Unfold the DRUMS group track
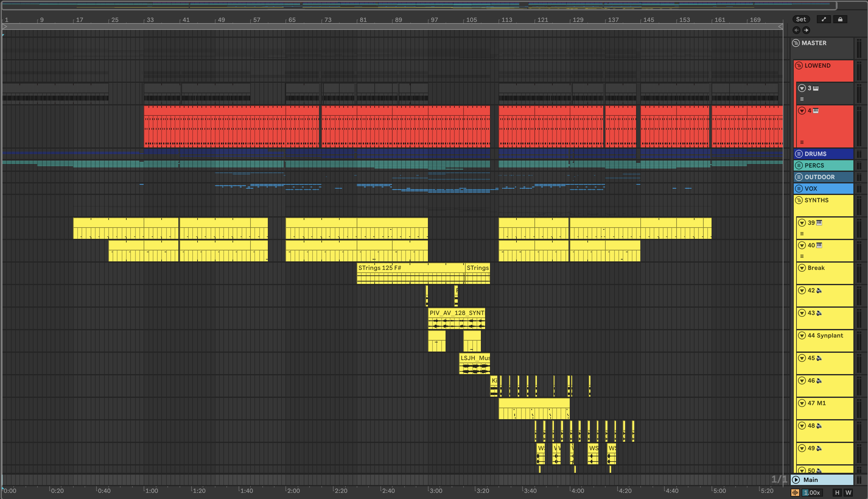This screenshot has height=499, width=868. pyautogui.click(x=799, y=154)
